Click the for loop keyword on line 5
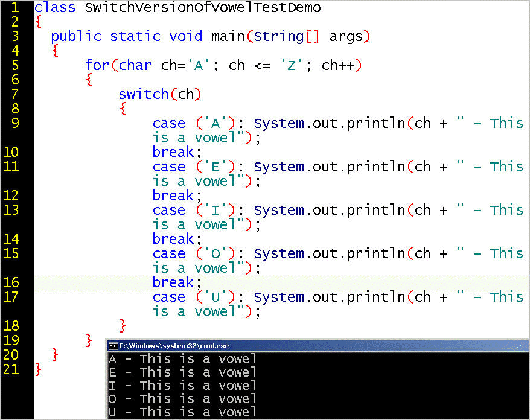Viewport: 530px width, 420px height. 97,65
